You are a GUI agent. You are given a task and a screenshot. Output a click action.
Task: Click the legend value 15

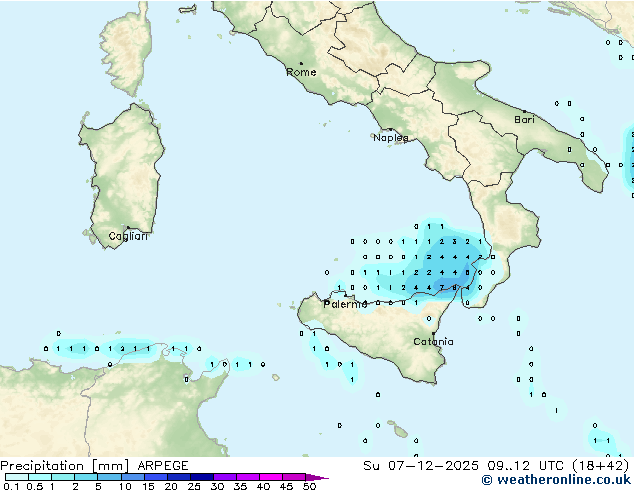(148, 486)
